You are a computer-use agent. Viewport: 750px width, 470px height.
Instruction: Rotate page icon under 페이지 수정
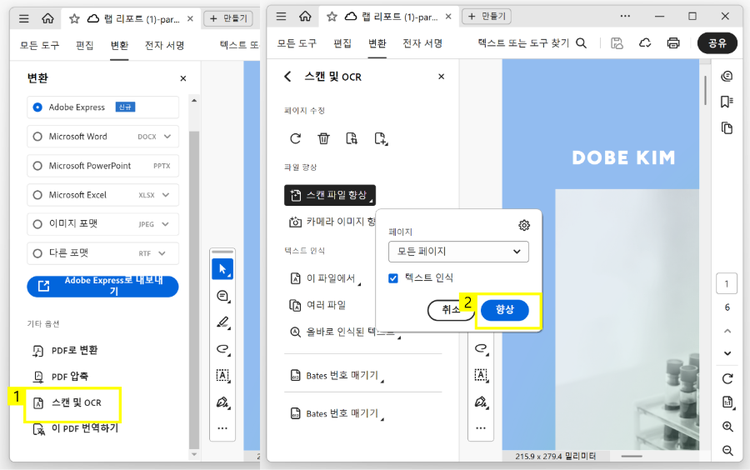296,139
